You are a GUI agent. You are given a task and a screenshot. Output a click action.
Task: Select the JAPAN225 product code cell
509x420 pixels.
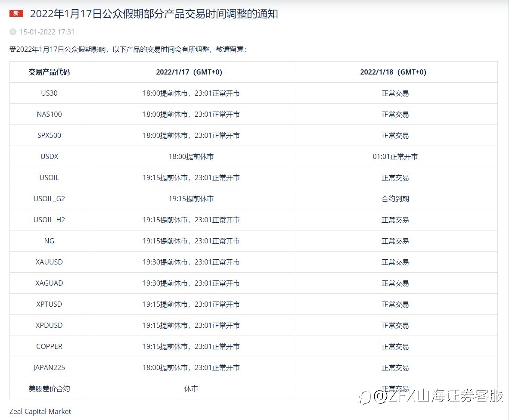[50, 368]
